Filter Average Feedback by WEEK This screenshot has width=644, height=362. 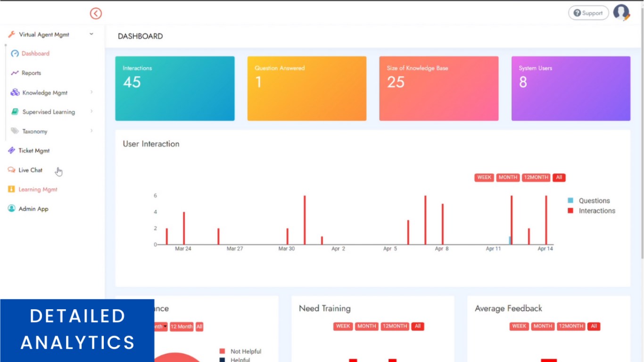519,326
